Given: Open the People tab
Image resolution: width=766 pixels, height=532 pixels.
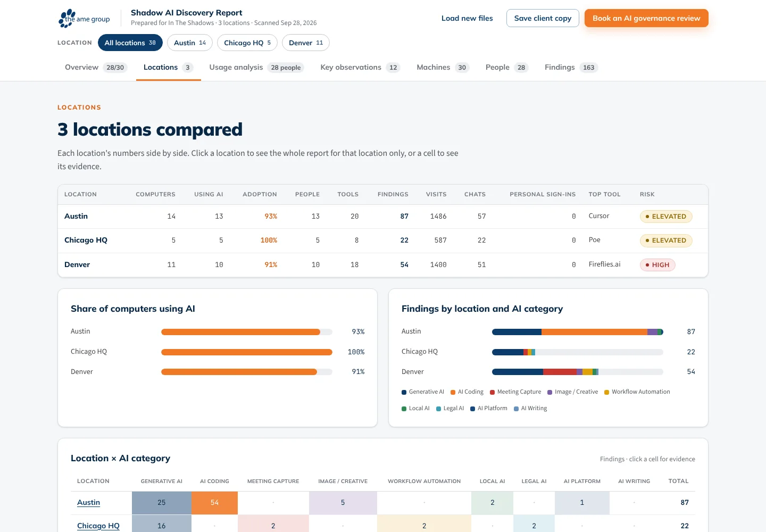Looking at the screenshot, I should click(x=507, y=68).
